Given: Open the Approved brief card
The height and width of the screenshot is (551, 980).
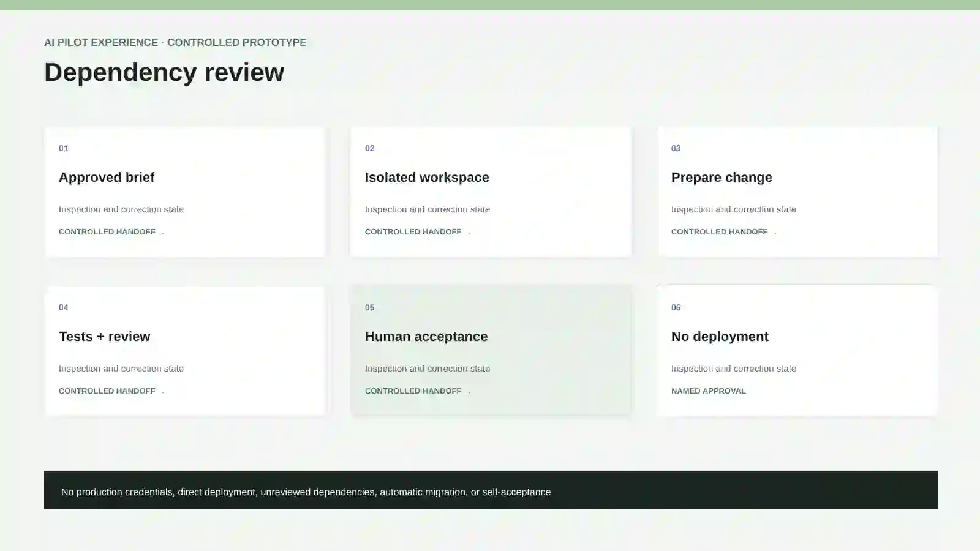Looking at the screenshot, I should (x=184, y=192).
